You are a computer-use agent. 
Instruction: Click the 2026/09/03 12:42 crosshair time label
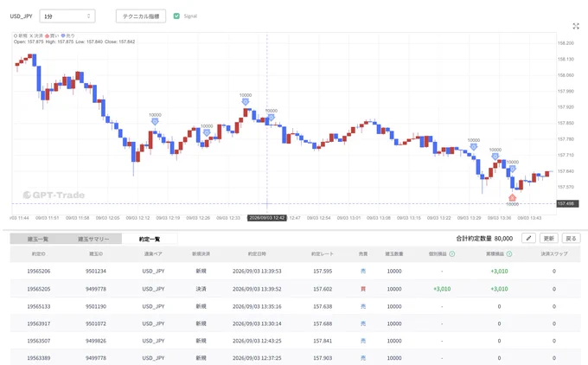click(x=267, y=218)
